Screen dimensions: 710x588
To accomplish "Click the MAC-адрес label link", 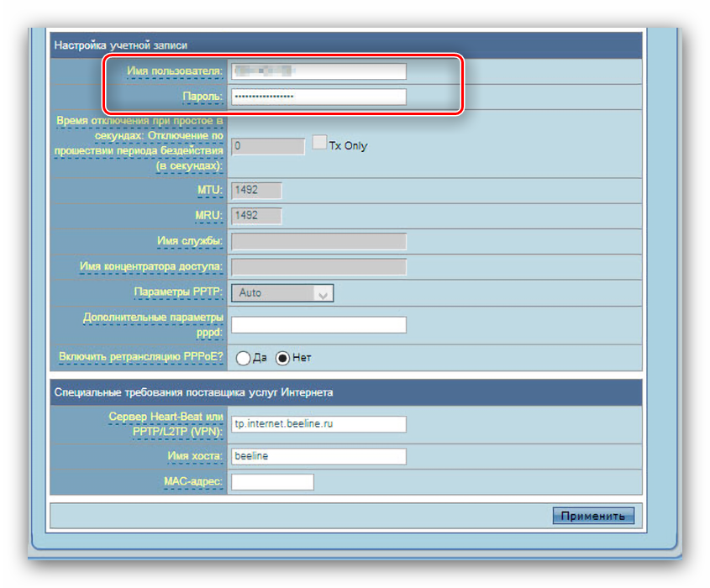I will [191, 482].
